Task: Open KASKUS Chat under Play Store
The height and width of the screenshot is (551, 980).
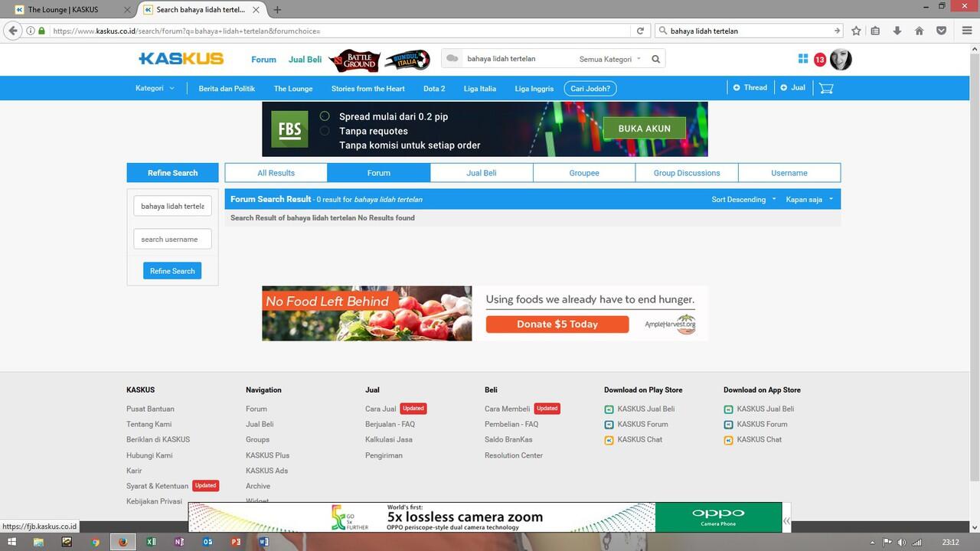Action: (x=640, y=440)
